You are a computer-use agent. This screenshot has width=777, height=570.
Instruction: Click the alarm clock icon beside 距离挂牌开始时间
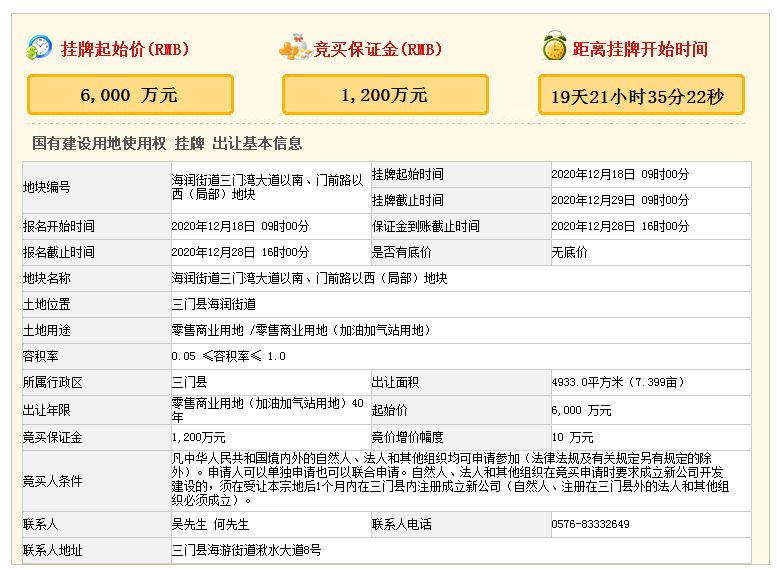coord(555,46)
